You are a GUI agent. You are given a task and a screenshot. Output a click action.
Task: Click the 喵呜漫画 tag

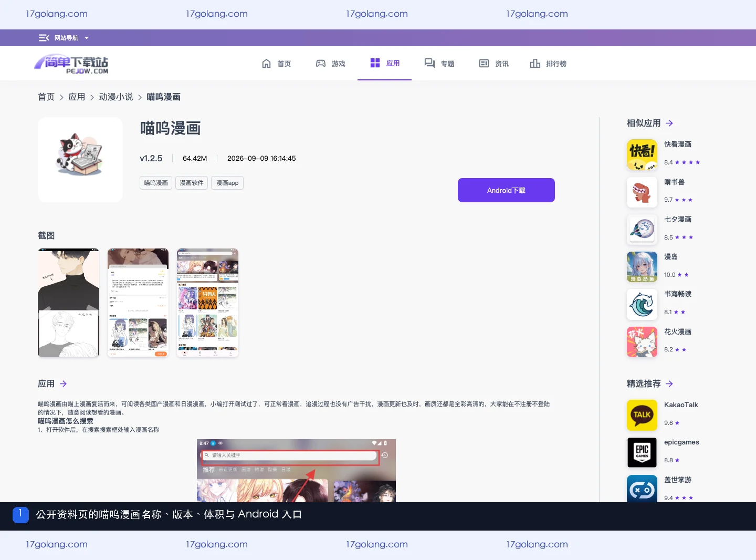(x=156, y=183)
